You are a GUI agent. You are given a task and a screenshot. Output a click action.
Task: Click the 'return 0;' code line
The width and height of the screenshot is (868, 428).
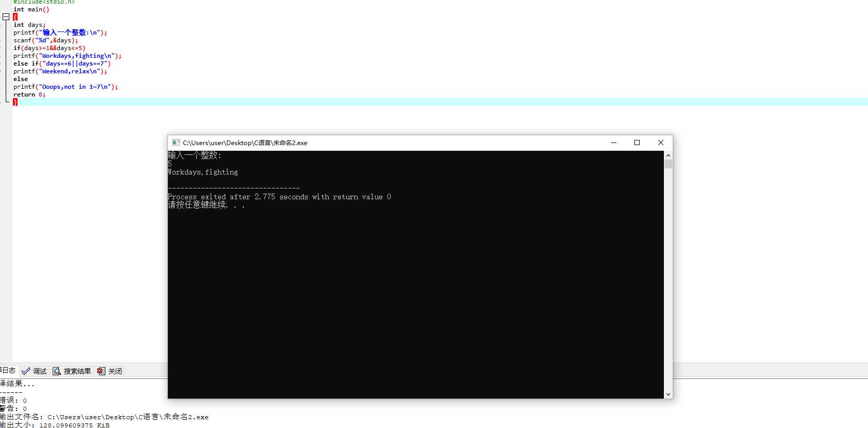29,94
